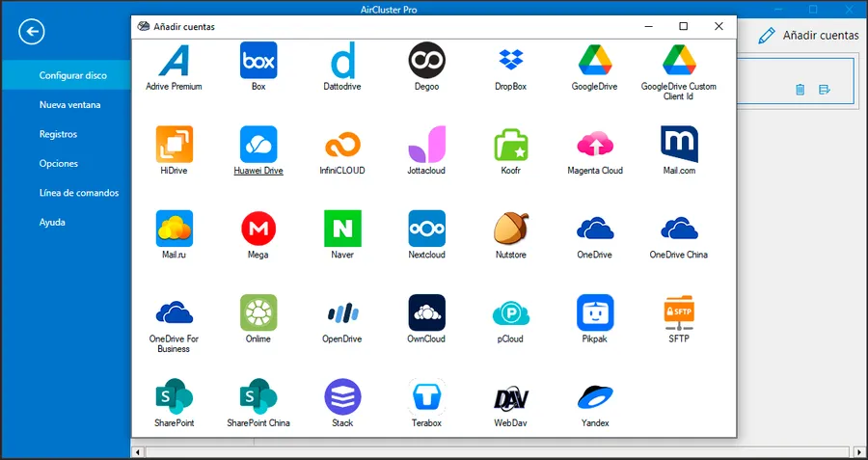Close the Añadir cuentas dialog
The image size is (868, 460).
coord(719,27)
